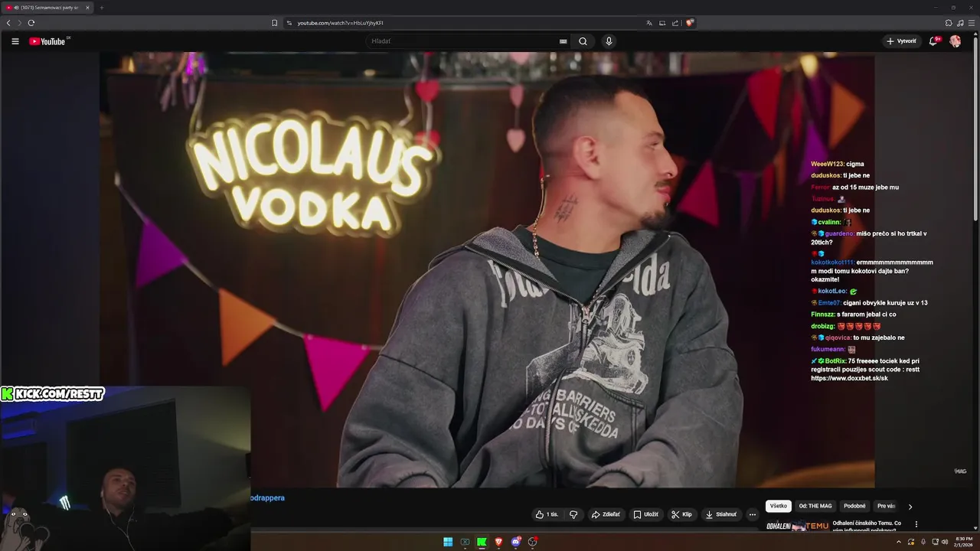This screenshot has height=551, width=980.
Task: Click the browser forward arrow
Action: click(x=20, y=23)
